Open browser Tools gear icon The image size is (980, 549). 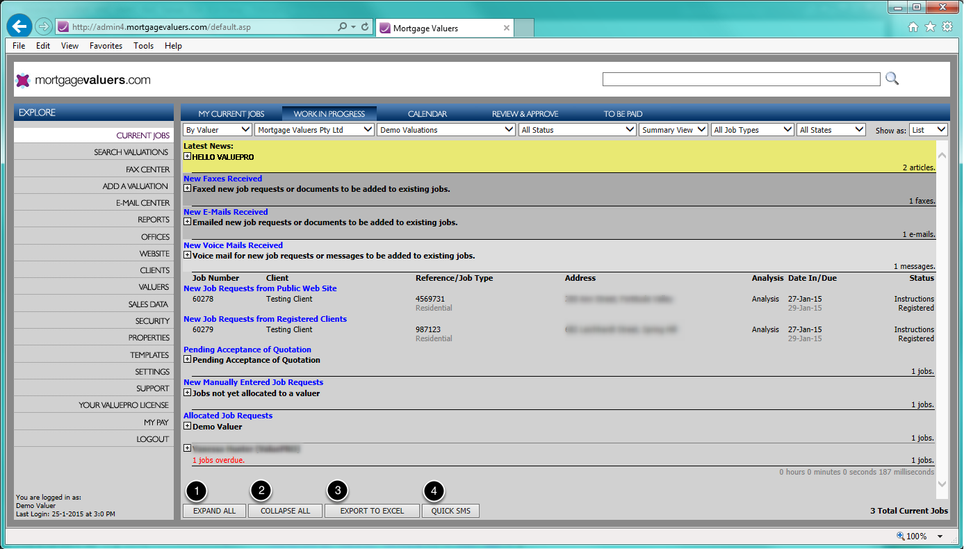[947, 27]
